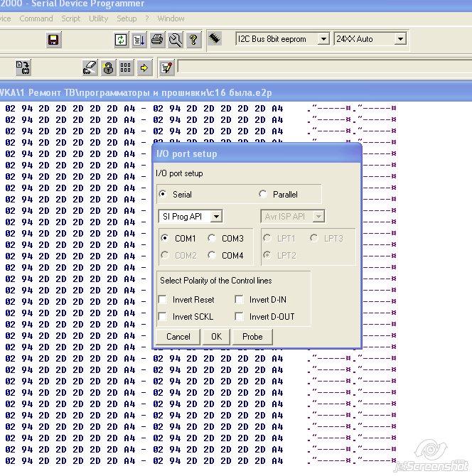
Task: Click the LPT3 radio button
Action: coord(314,238)
